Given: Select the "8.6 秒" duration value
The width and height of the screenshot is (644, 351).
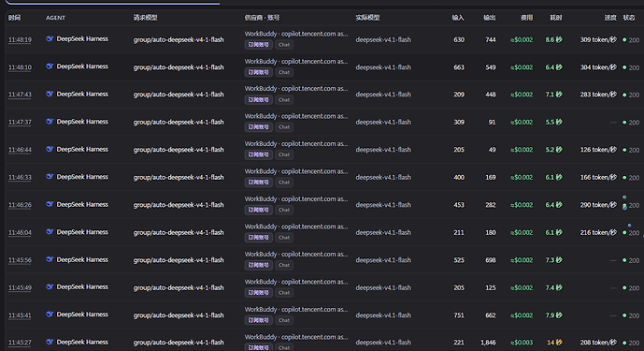Looking at the screenshot, I should click(553, 40).
